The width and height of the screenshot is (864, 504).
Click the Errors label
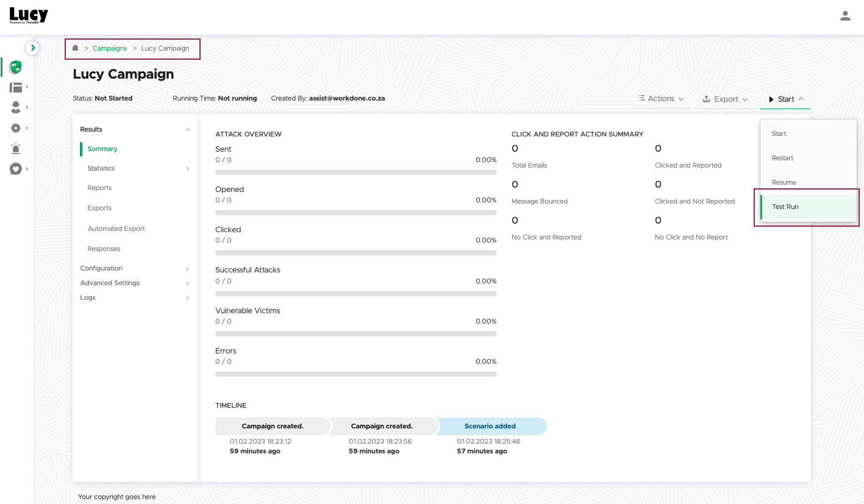(x=226, y=351)
